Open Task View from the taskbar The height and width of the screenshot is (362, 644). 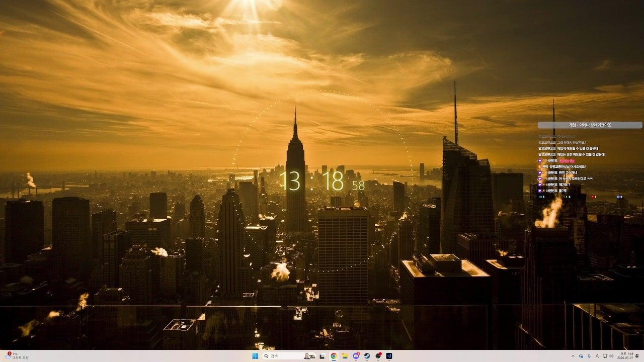321,356
